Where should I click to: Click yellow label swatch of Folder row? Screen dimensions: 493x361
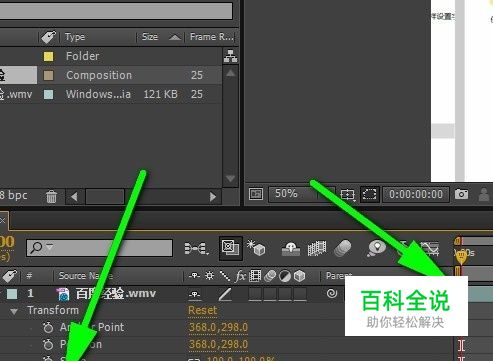tap(49, 56)
